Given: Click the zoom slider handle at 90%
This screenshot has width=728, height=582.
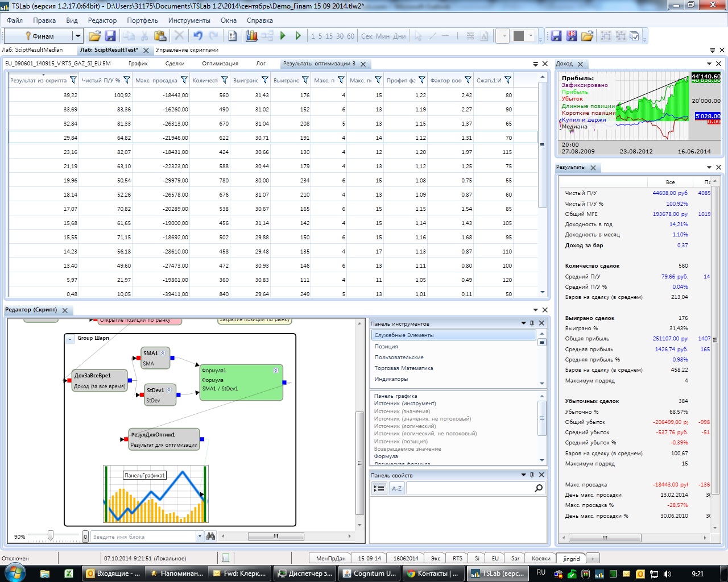Looking at the screenshot, I should point(51,535).
